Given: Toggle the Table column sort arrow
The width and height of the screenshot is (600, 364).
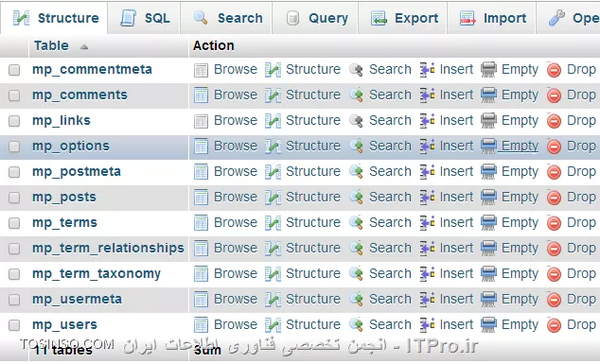Looking at the screenshot, I should pos(84,46).
